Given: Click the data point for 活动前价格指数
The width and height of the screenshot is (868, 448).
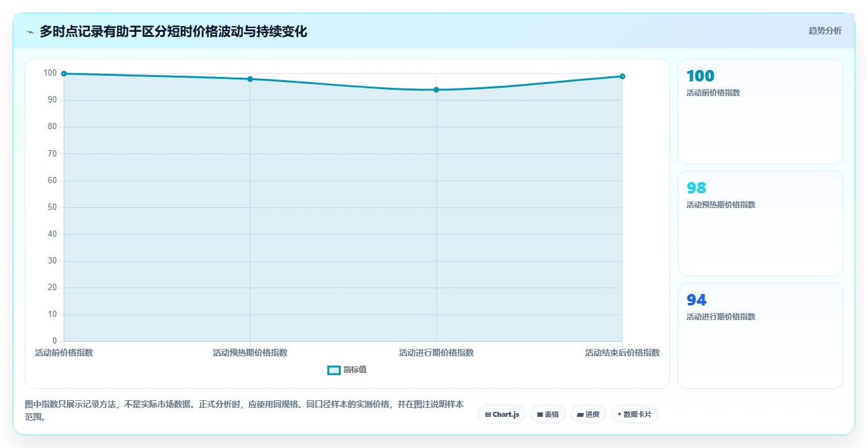Looking at the screenshot, I should click(x=64, y=74).
